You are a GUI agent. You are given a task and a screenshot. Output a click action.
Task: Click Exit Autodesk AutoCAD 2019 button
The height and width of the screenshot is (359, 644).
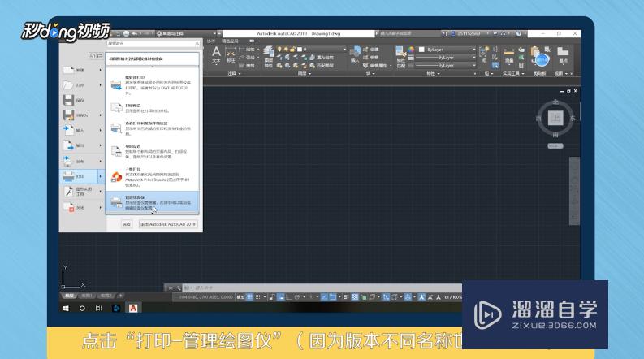168,224
